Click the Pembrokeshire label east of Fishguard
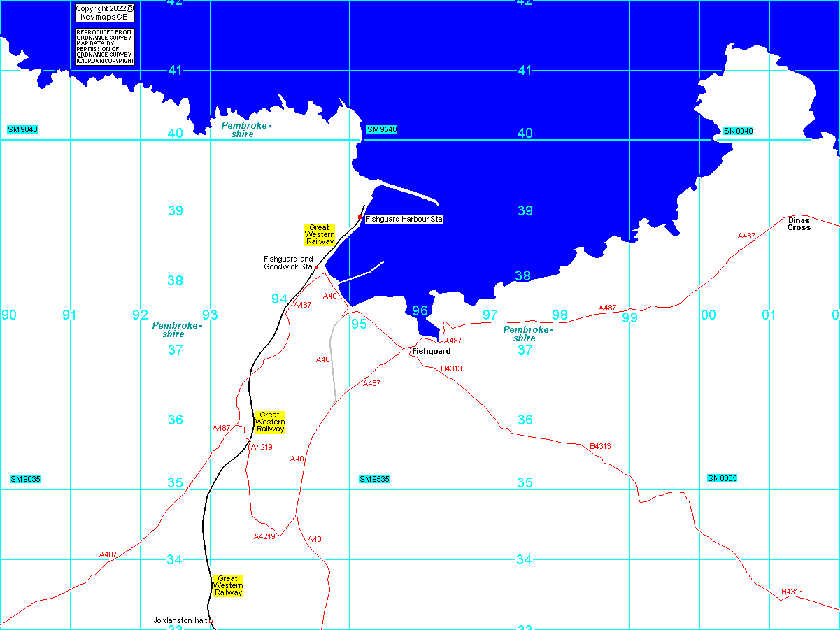 tap(528, 334)
